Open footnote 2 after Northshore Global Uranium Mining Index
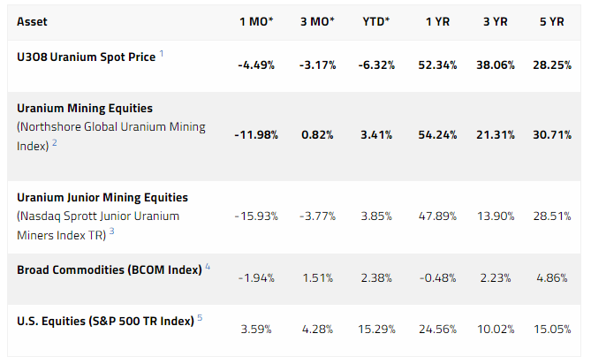 [55, 143]
